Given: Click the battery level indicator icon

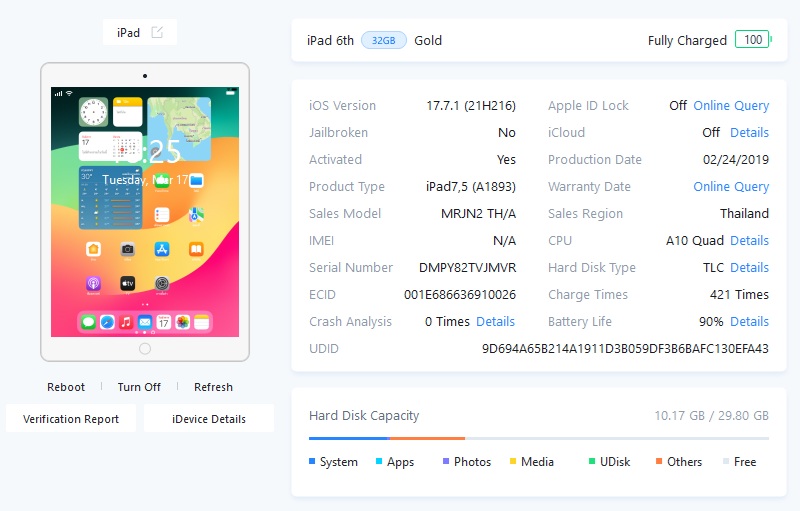Looking at the screenshot, I should click(x=752, y=40).
